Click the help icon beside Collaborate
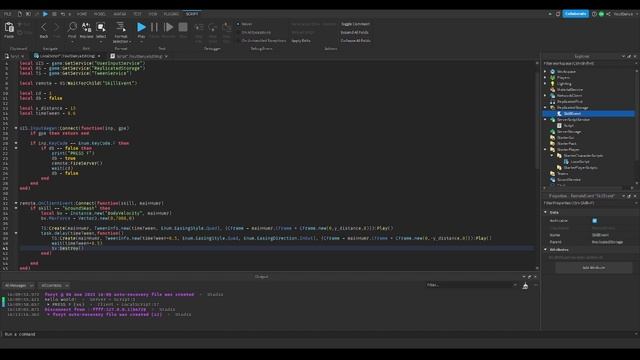Image resolution: width=640 pixels, height=360 pixels. (594, 14)
